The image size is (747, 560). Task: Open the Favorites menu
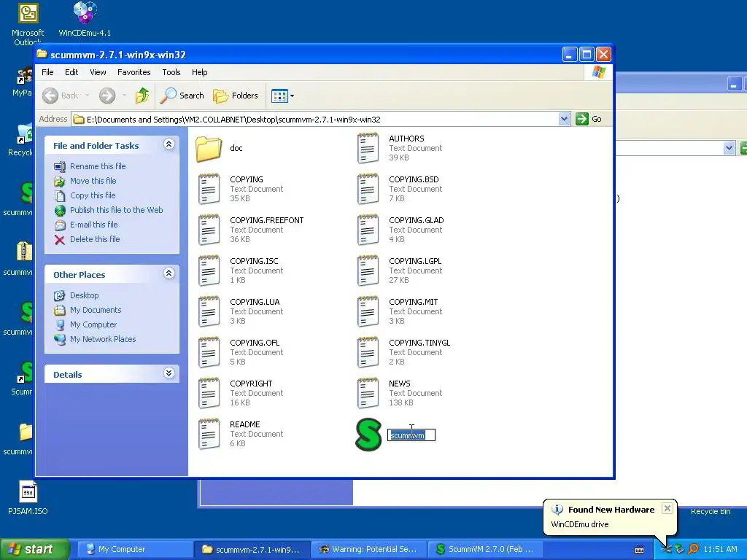(134, 72)
